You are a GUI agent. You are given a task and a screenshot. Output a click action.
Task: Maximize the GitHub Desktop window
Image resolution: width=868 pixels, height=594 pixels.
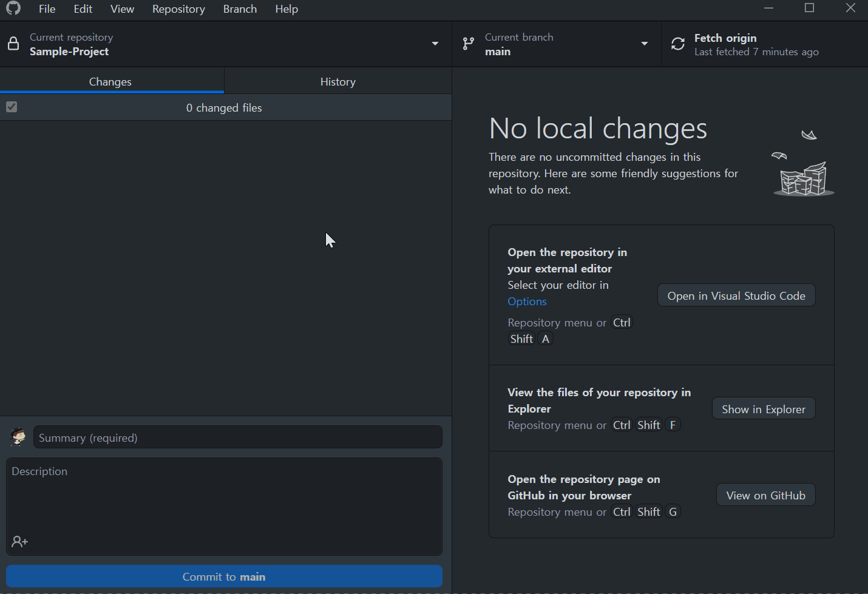coord(809,8)
